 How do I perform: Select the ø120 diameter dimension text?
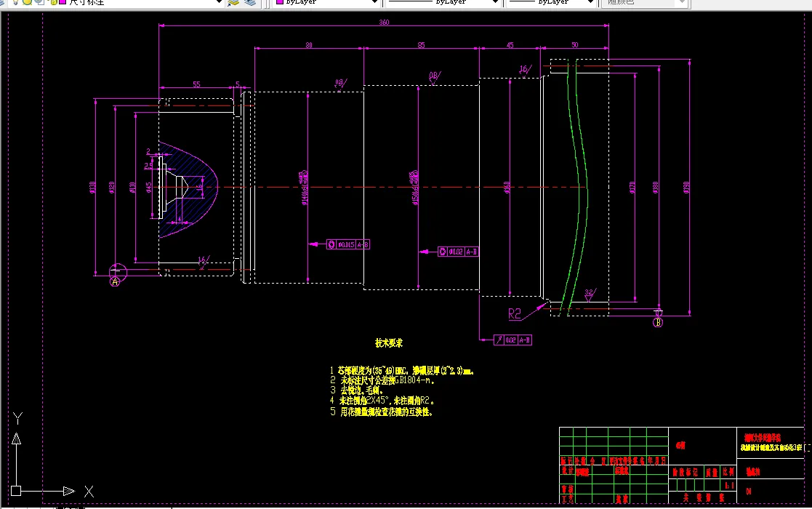(112, 187)
